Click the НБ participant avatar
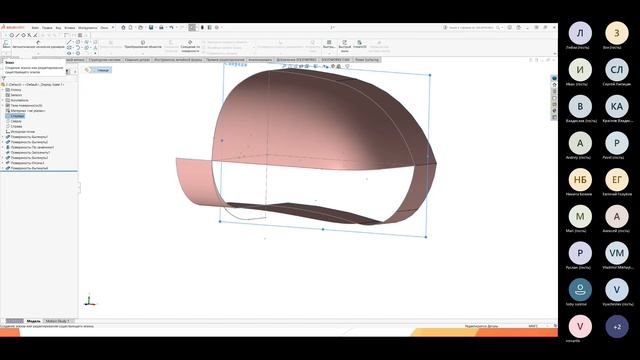Screen dimensions: 640x360 pos(580,180)
